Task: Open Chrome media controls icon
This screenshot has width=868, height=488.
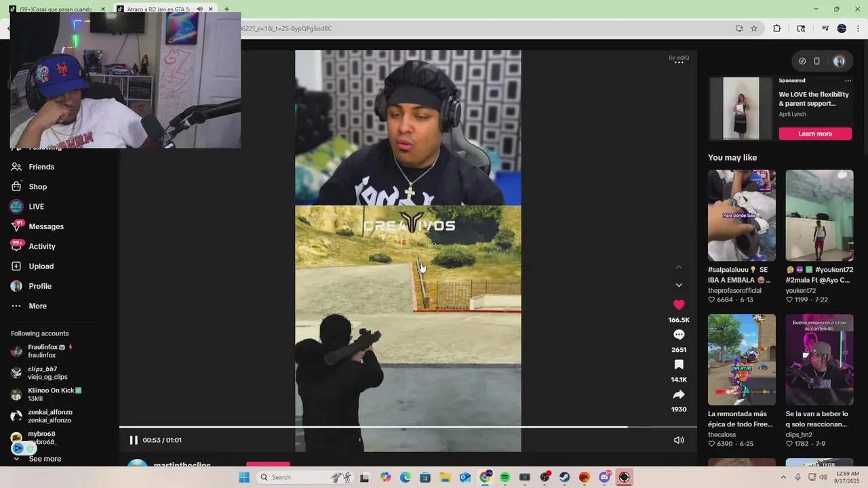Action: pos(825,28)
